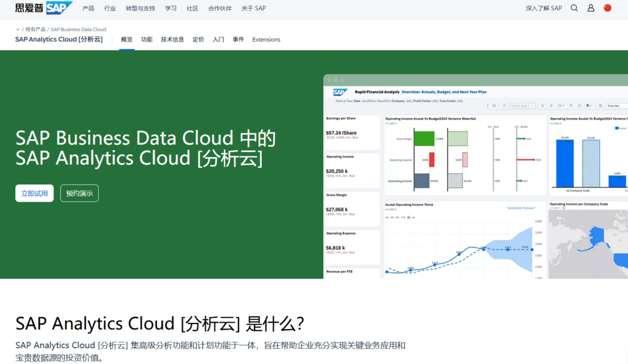Switch to the 功能 tab
The image size is (628, 364).
(x=147, y=40)
